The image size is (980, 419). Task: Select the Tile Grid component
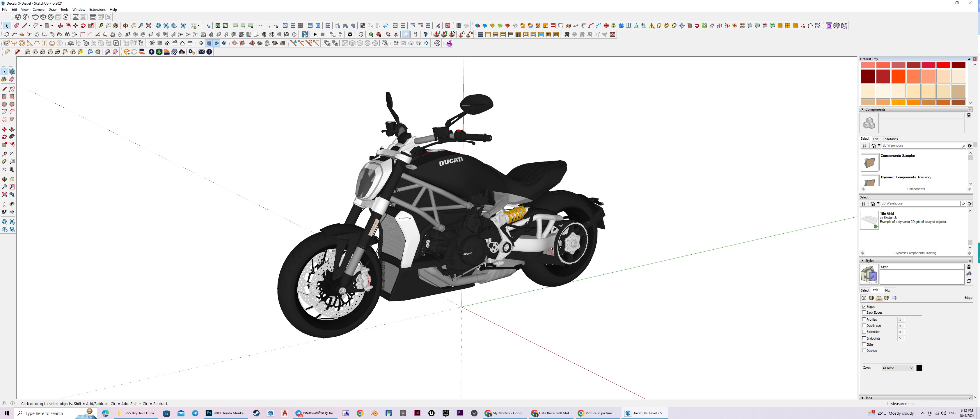(869, 220)
